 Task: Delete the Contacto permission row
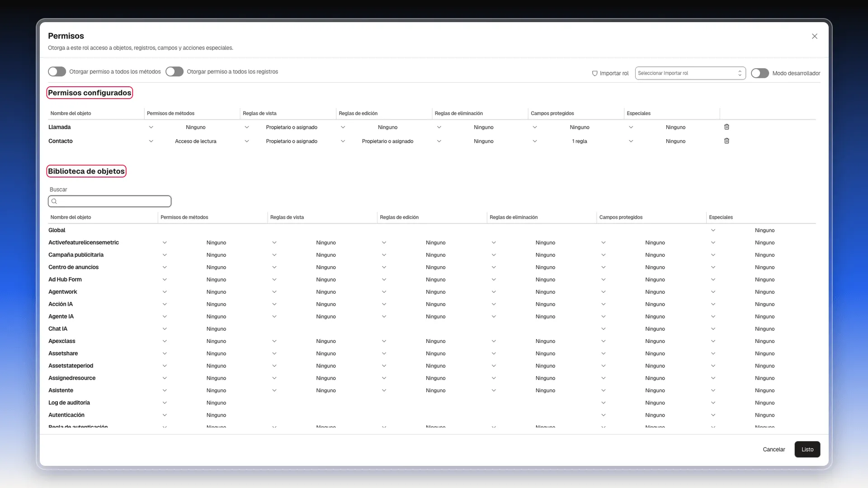pyautogui.click(x=726, y=141)
